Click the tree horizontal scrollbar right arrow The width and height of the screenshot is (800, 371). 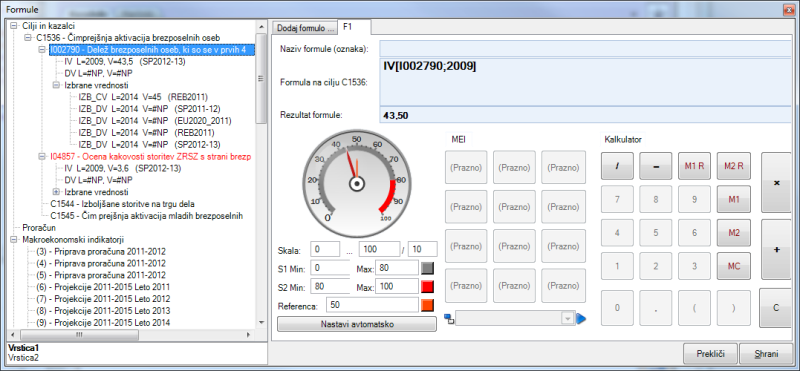tap(248, 335)
